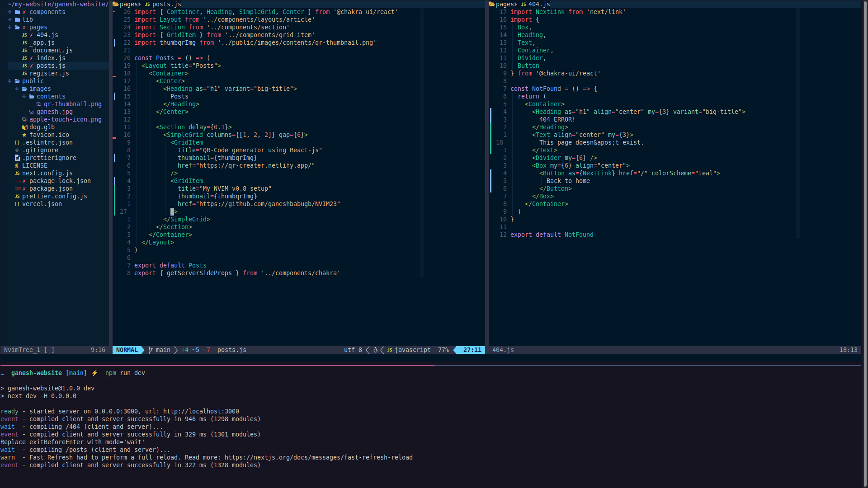This screenshot has height=488, width=868.
Task: Click the 3D box icon next to dog.glb
Action: tap(24, 127)
